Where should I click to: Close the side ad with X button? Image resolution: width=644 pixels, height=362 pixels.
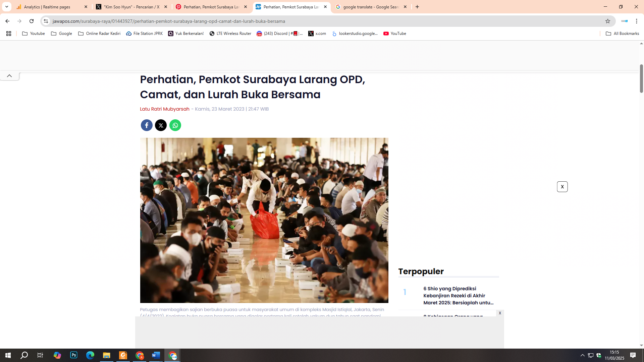pos(562,187)
